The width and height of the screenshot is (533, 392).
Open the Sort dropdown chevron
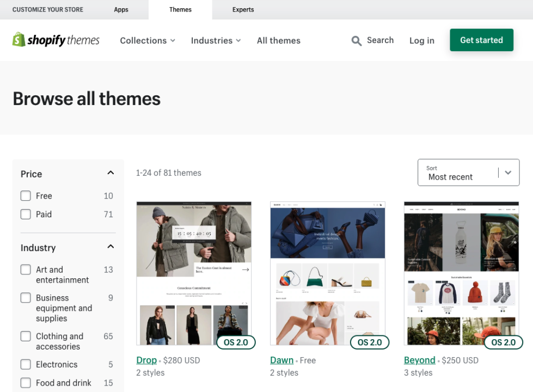[507, 172]
